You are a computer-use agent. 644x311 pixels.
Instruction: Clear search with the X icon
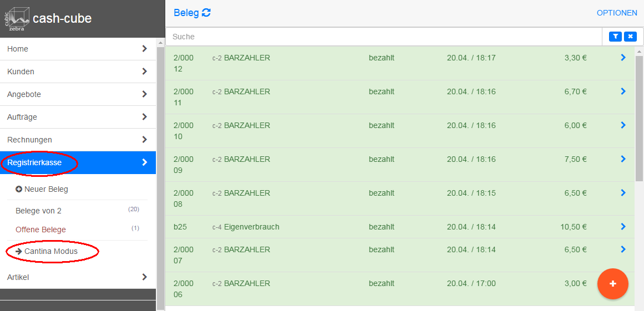tap(630, 37)
